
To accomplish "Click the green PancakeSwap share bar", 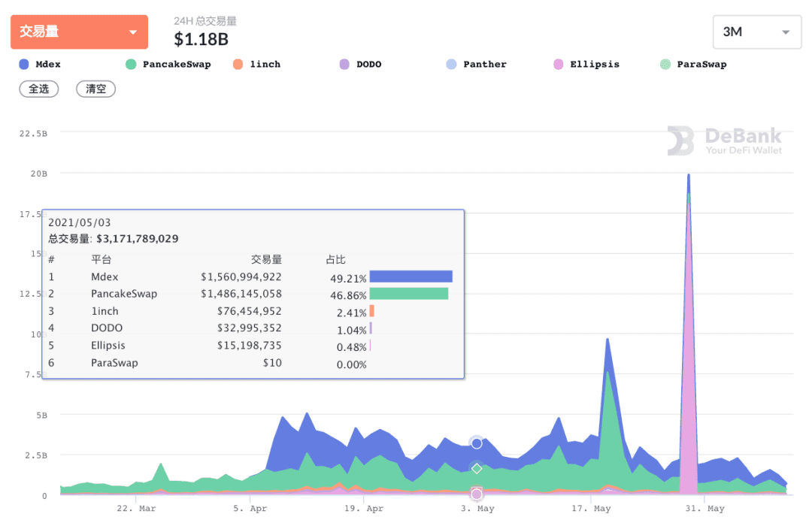I will point(409,294).
